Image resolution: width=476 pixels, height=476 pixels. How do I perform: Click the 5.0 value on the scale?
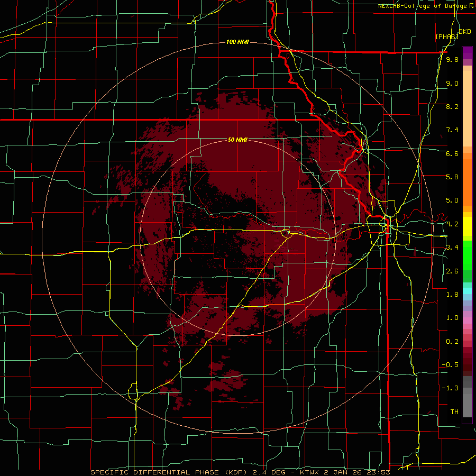click(452, 200)
